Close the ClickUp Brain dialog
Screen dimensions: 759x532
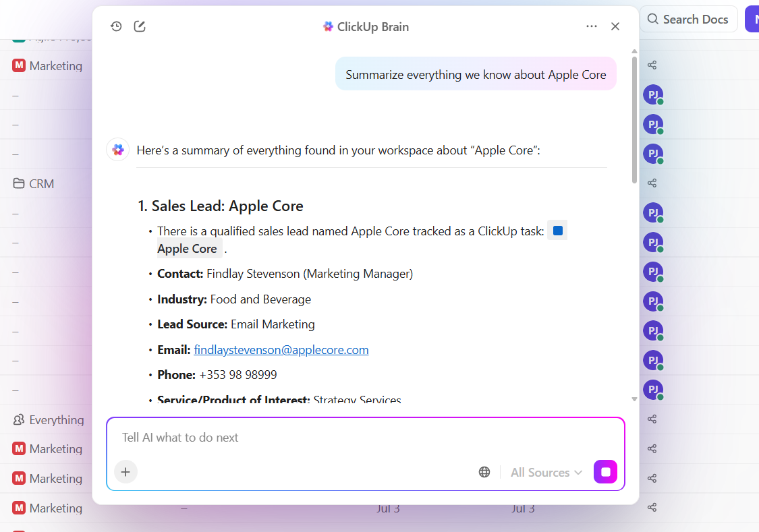point(615,26)
